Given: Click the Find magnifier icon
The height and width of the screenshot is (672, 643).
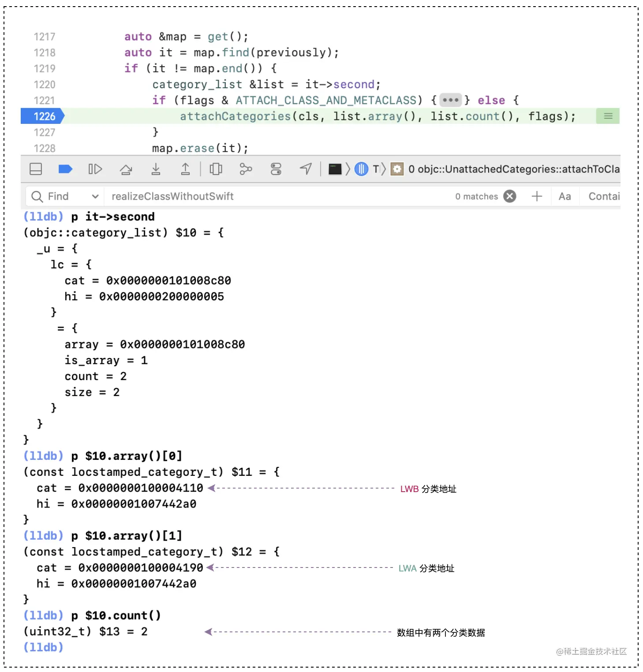Looking at the screenshot, I should (37, 197).
